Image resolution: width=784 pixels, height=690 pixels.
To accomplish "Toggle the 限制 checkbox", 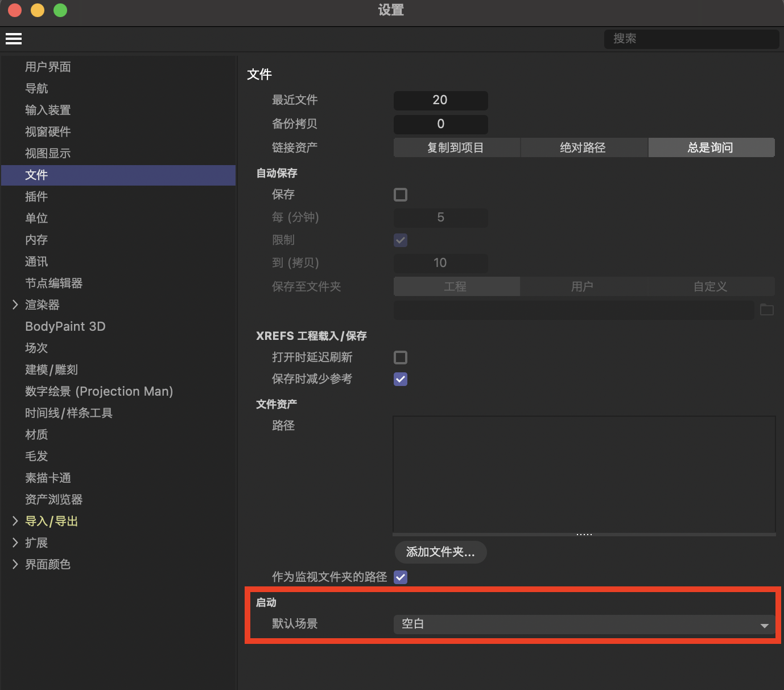I will (x=401, y=240).
